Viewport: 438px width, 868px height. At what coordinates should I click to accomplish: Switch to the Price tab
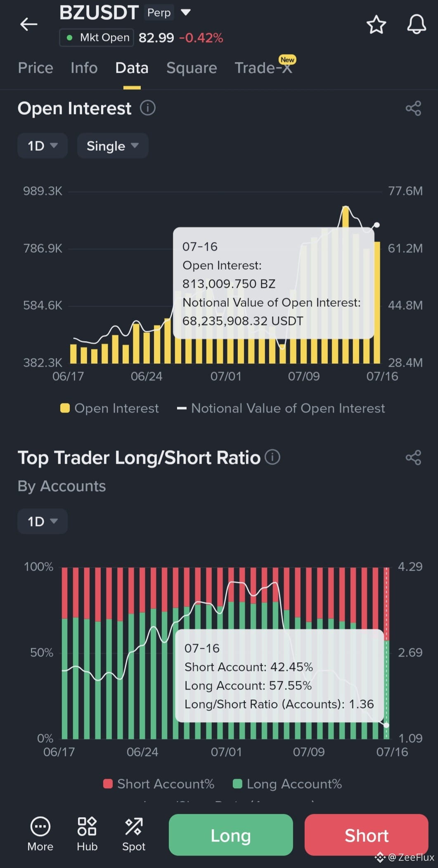(x=36, y=68)
